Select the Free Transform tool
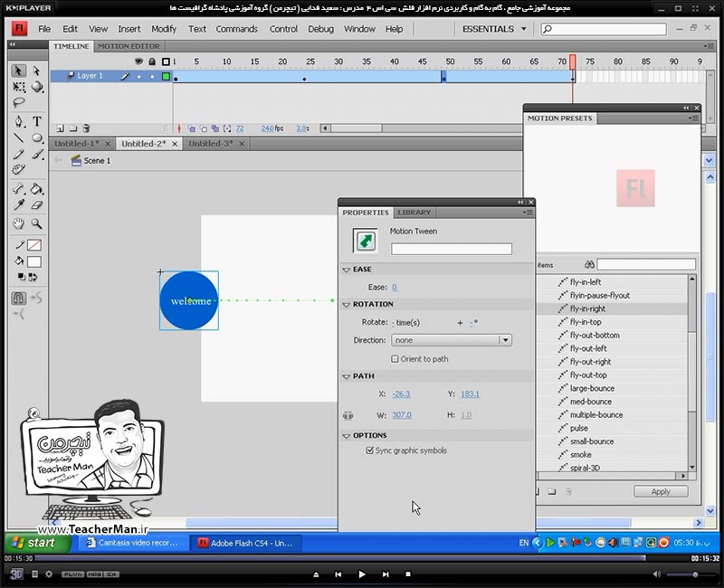This screenshot has width=724, height=588. point(18,87)
